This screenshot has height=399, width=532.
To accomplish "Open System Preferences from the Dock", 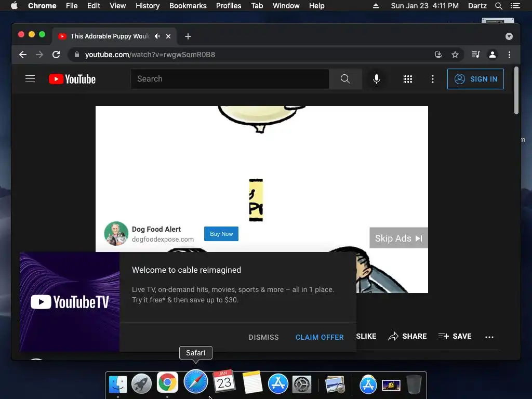I will [x=302, y=384].
